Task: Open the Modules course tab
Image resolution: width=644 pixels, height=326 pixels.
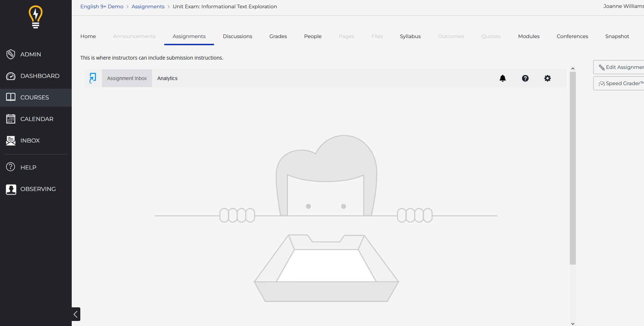Action: point(529,36)
